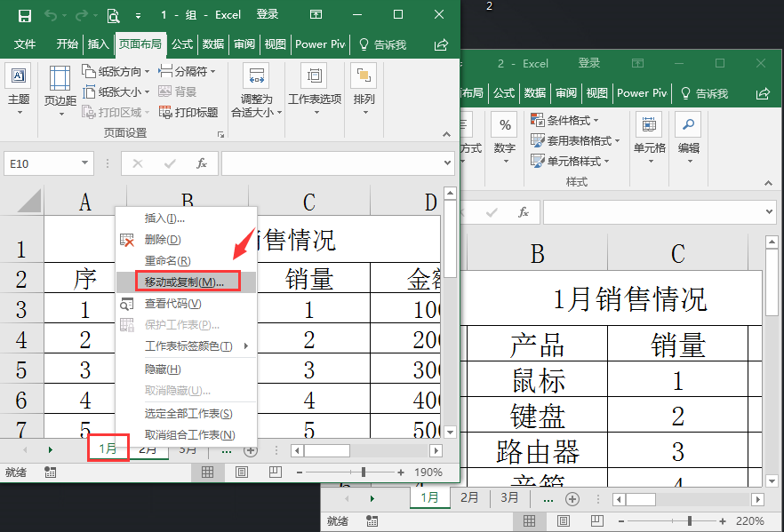Open 文件 tab in window 1

[x=25, y=44]
